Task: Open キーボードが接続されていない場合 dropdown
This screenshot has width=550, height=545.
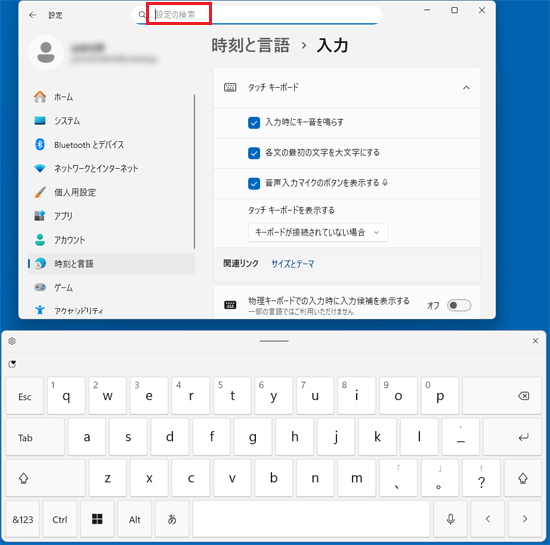Action: (x=318, y=233)
